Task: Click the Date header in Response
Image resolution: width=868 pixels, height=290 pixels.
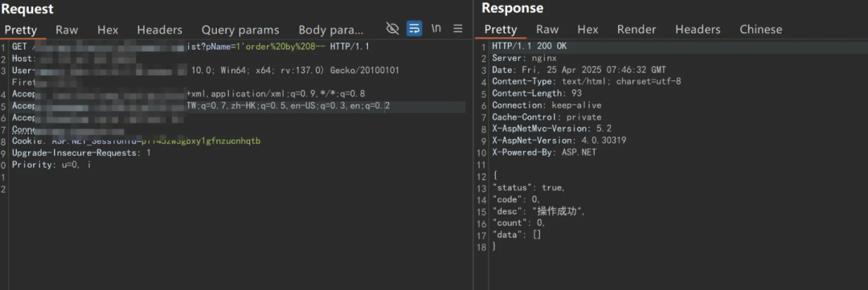Action: (x=579, y=70)
